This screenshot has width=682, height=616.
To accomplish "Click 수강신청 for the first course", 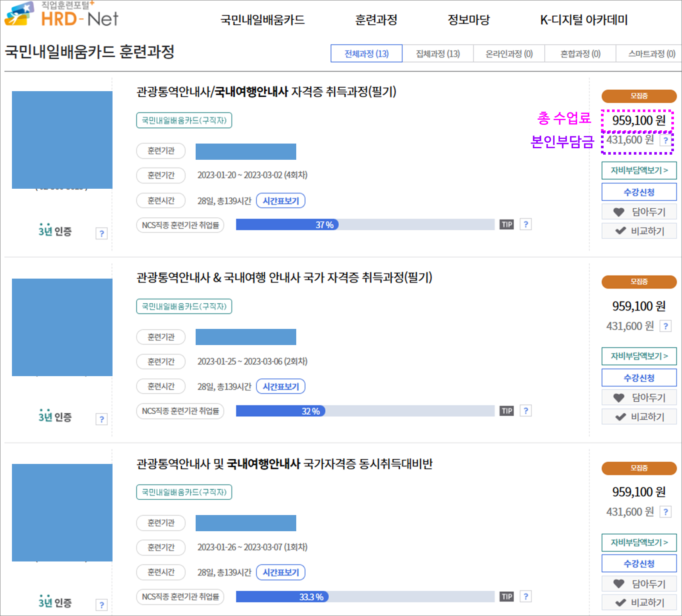I will tap(639, 191).
